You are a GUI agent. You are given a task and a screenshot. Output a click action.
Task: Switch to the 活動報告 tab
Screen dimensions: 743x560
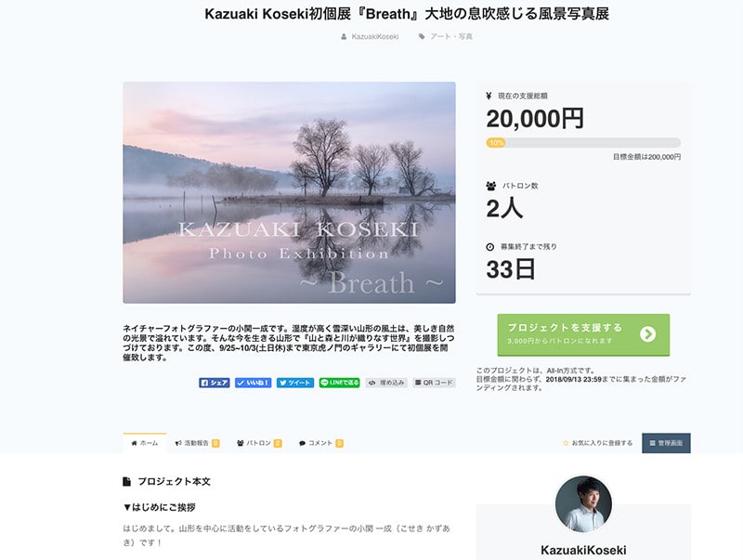[197, 443]
